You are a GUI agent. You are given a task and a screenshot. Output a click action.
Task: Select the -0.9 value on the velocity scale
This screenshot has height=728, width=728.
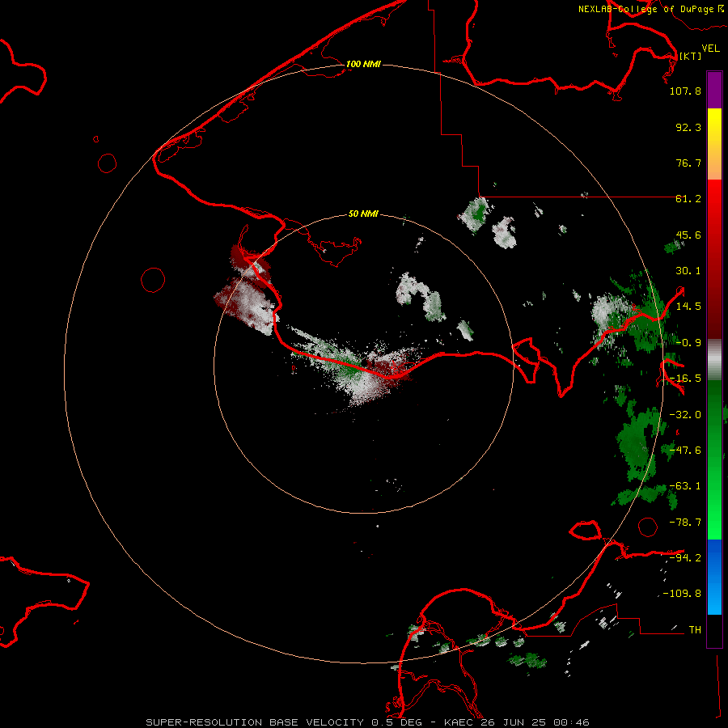688,343
